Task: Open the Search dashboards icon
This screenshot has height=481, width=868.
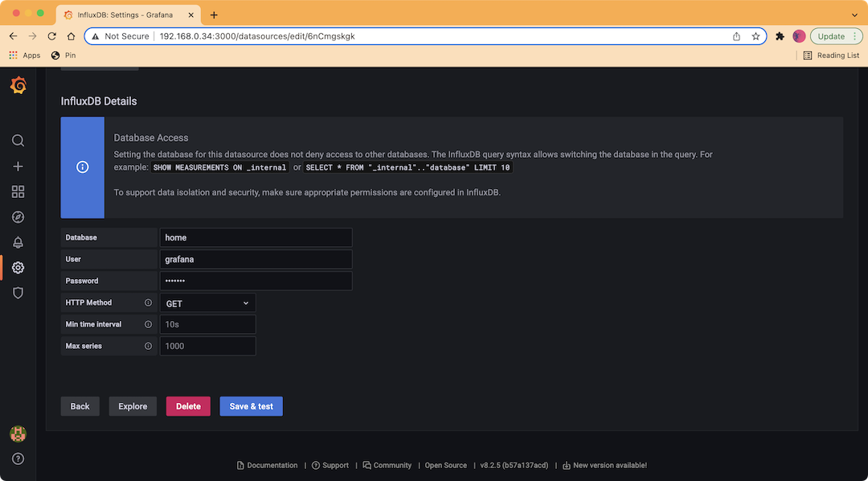Action: pyautogui.click(x=18, y=141)
